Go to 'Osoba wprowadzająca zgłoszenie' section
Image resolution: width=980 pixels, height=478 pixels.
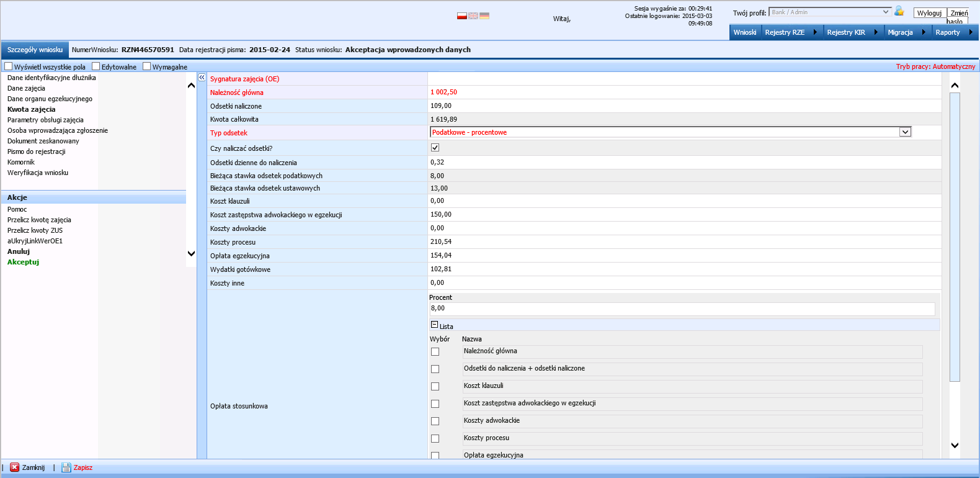pyautogui.click(x=58, y=130)
